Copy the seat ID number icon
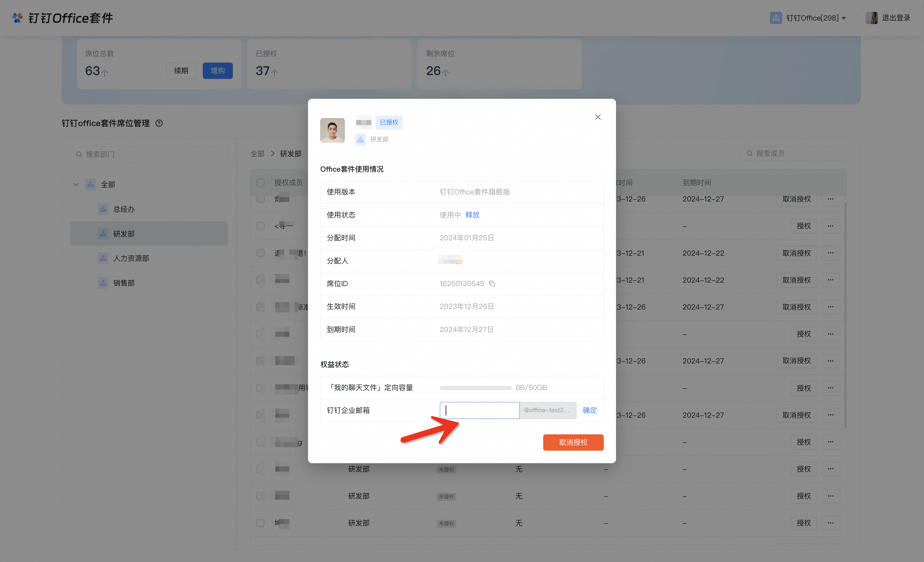Screen dimensions: 924x562 pyautogui.click(x=492, y=284)
